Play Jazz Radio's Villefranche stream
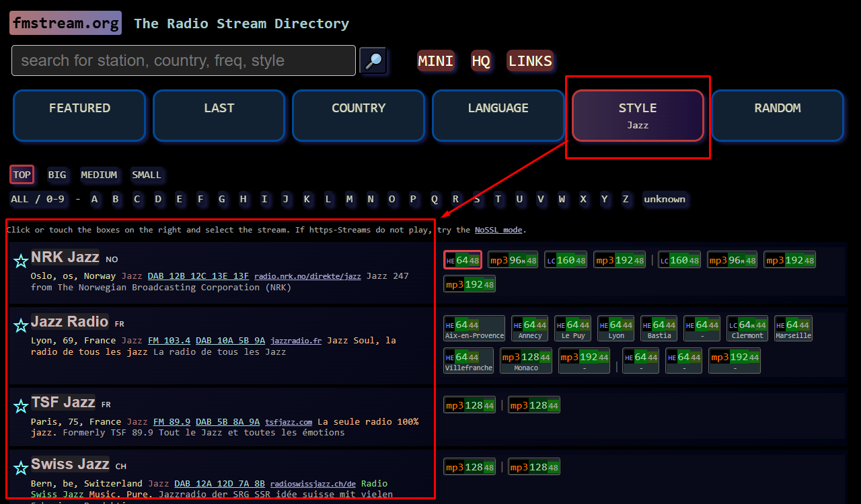861x504 pixels. (x=469, y=361)
